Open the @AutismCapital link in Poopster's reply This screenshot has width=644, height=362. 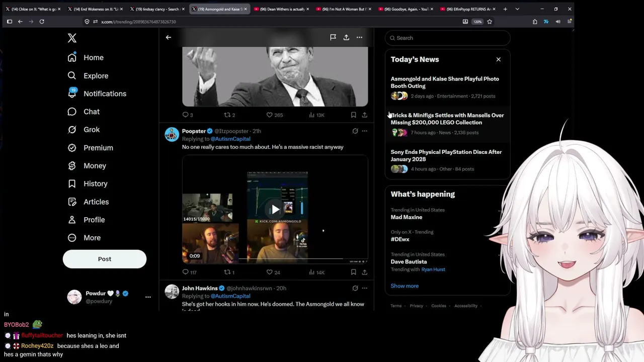point(230,139)
